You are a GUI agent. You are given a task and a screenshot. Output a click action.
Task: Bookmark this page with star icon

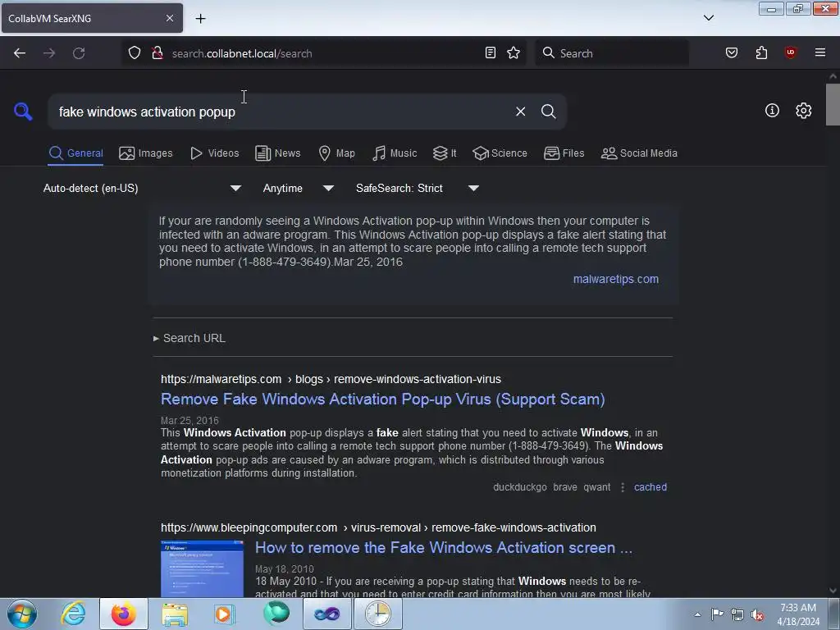[x=514, y=52]
